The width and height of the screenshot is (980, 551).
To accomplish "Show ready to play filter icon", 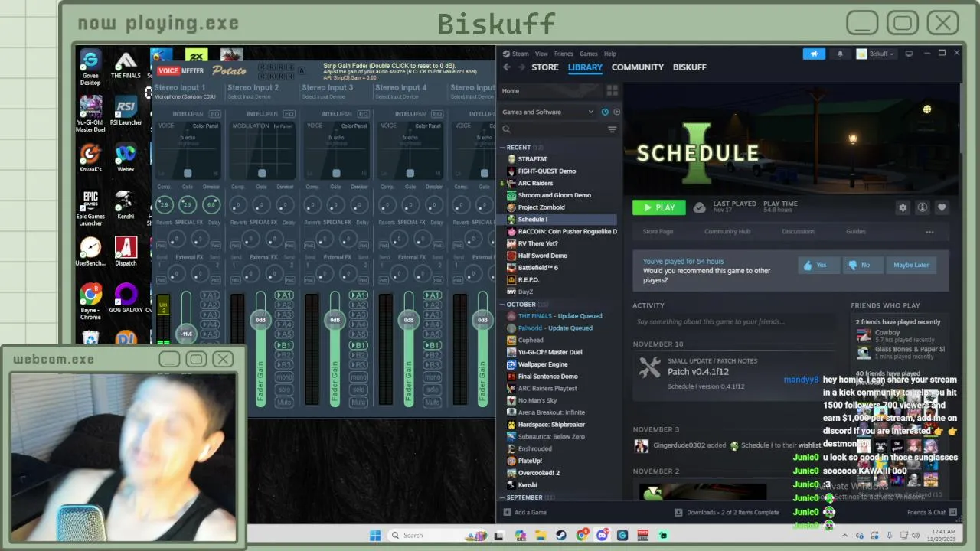I will (616, 112).
